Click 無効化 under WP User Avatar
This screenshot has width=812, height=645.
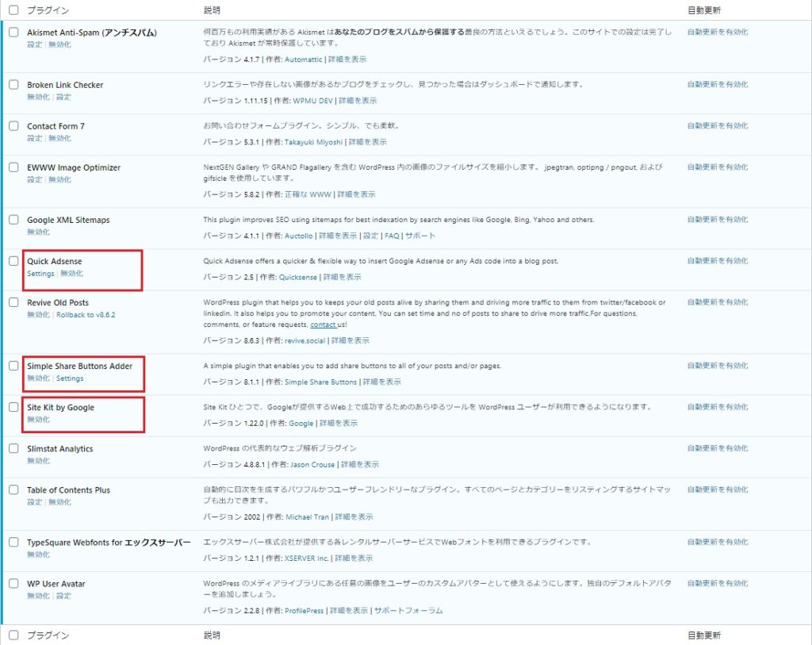click(38, 597)
